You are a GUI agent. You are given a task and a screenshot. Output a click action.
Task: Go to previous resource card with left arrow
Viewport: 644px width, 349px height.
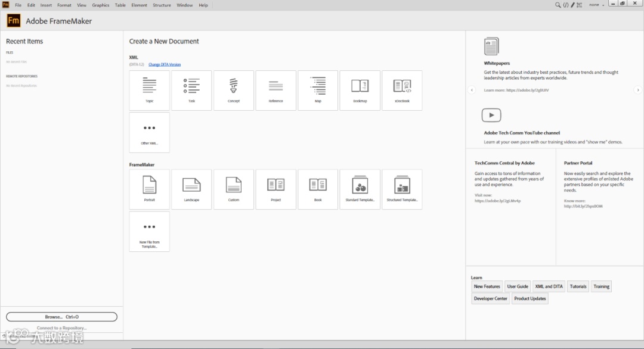(x=472, y=90)
